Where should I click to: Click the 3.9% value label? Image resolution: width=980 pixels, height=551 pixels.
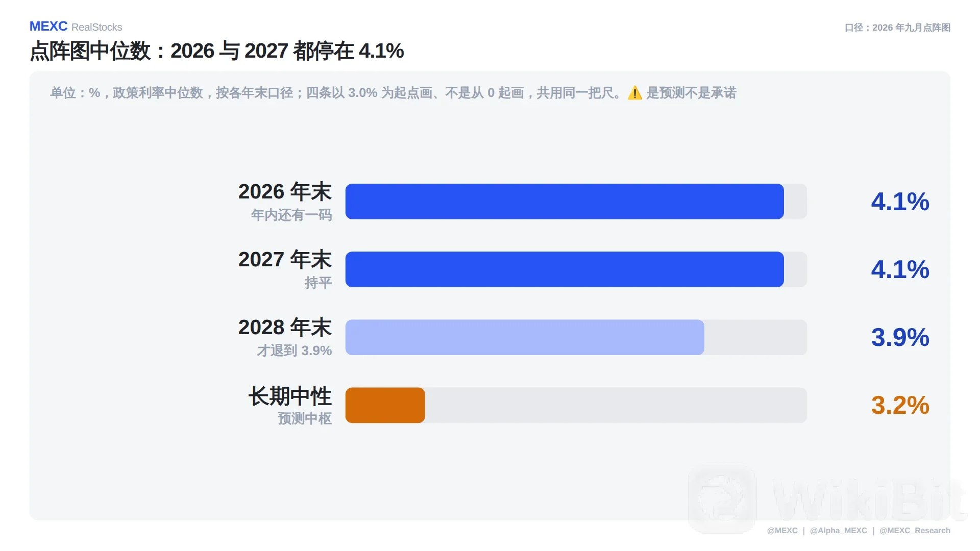[x=900, y=338]
